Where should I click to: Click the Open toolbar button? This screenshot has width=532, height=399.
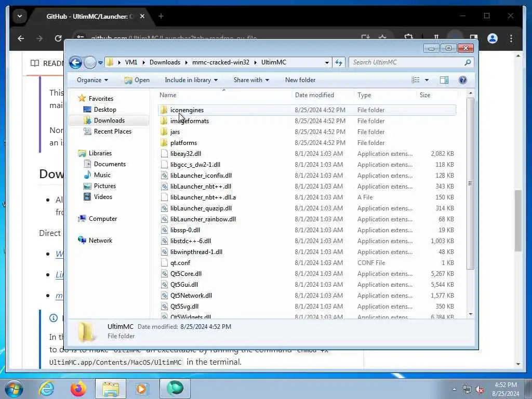click(x=137, y=80)
